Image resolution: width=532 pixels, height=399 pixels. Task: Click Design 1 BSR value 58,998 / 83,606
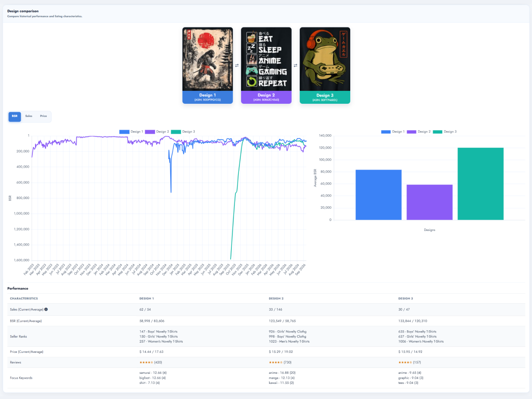(152, 321)
